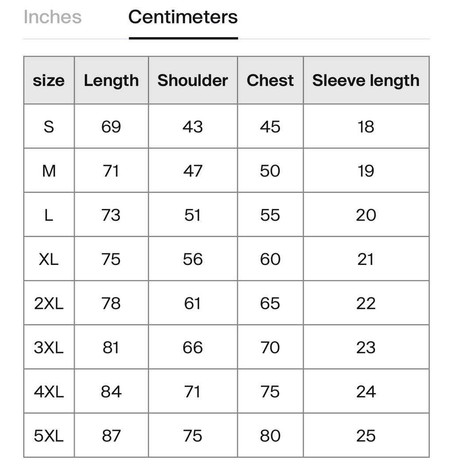Select the M size row label
The image size is (453, 476).
(49, 171)
